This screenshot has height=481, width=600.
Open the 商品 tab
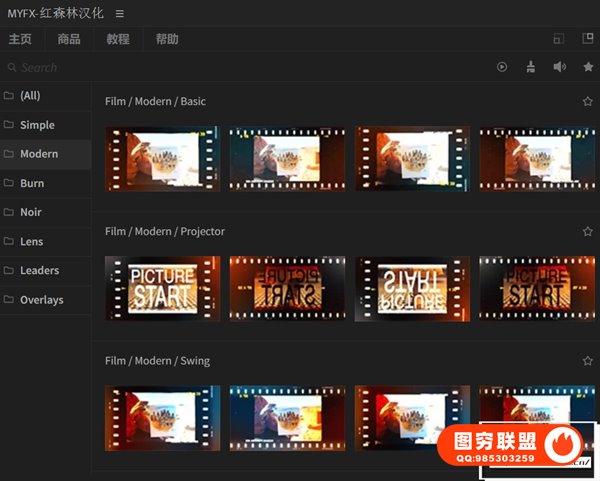click(x=69, y=39)
